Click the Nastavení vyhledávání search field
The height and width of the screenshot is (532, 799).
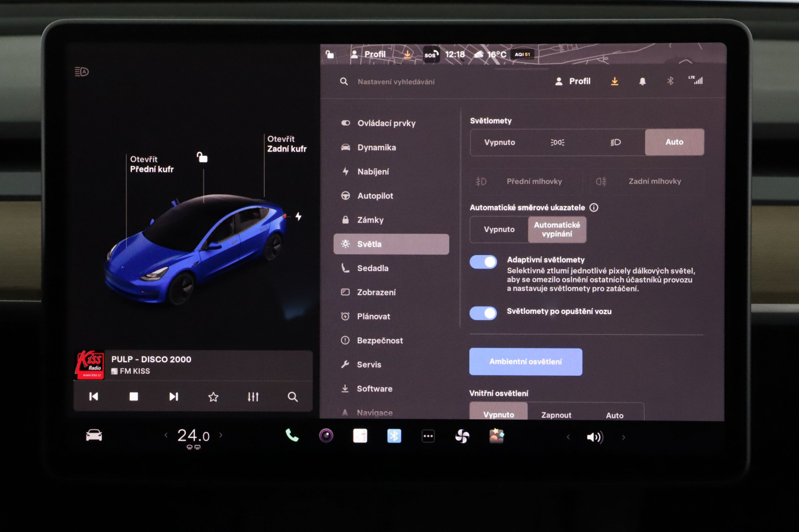(x=396, y=81)
